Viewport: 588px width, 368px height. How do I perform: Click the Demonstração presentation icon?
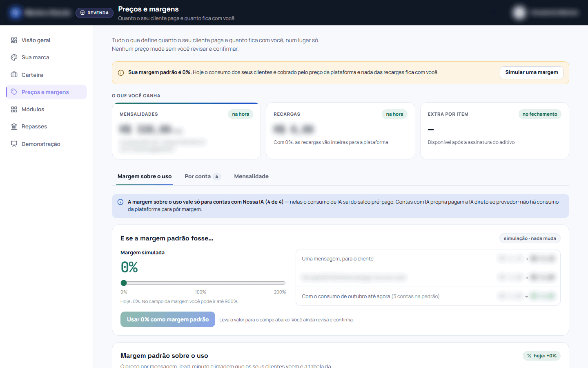click(14, 144)
